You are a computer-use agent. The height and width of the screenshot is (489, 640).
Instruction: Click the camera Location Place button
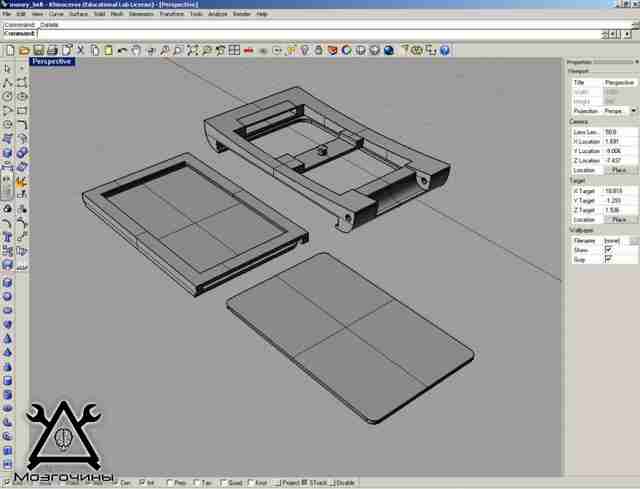click(620, 170)
